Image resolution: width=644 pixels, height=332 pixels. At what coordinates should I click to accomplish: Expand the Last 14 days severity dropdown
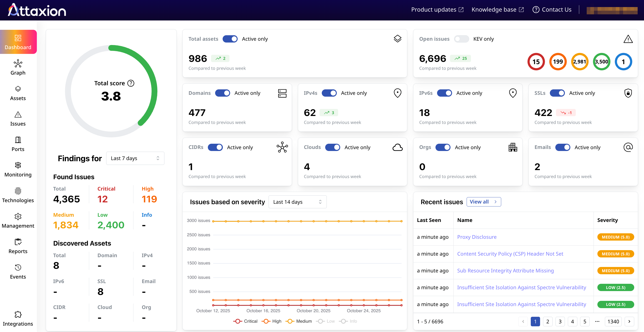297,202
